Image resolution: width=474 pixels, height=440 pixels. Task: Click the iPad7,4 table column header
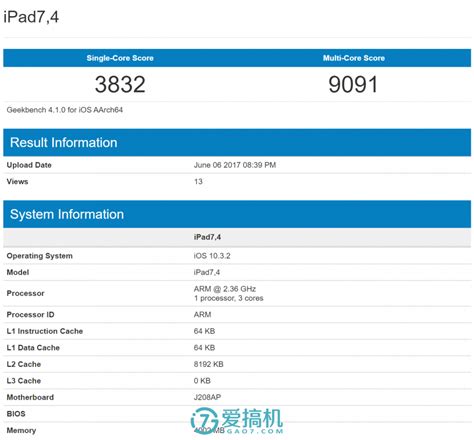(x=207, y=237)
